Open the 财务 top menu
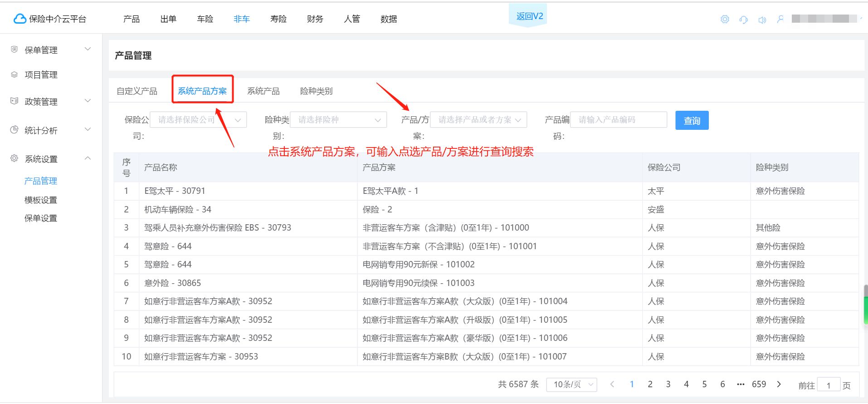 point(315,19)
